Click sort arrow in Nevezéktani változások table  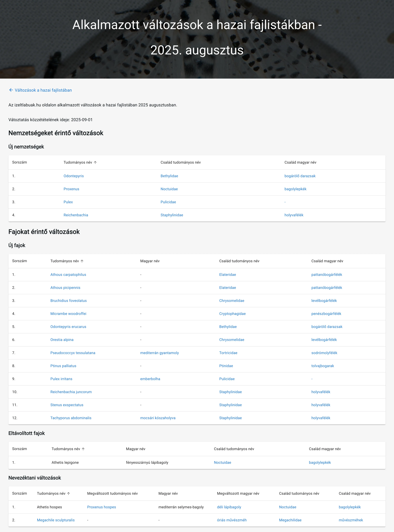tap(69, 494)
